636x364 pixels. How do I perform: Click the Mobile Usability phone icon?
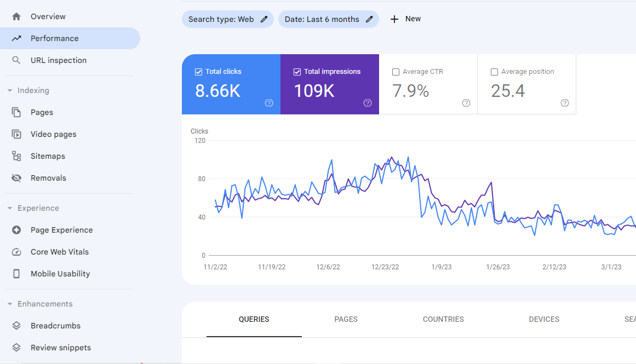tap(16, 274)
